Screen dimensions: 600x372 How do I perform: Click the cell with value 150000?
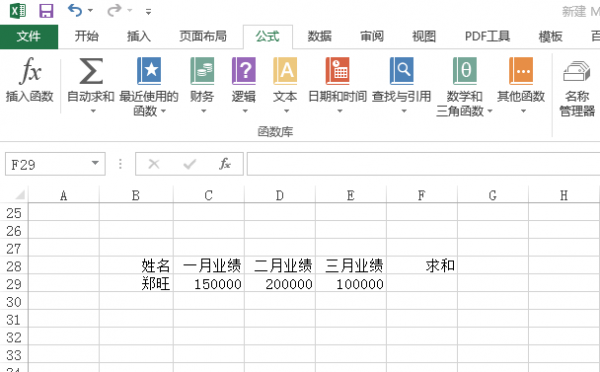point(209,284)
